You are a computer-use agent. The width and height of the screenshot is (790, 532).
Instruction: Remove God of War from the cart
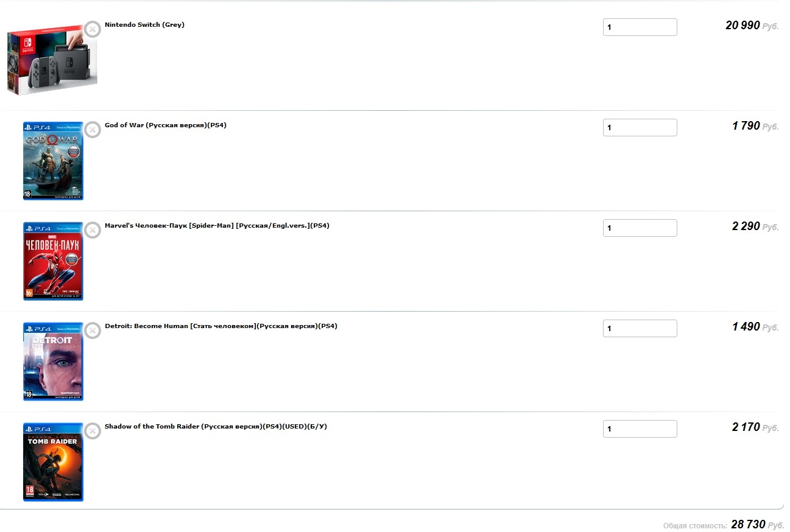click(92, 130)
